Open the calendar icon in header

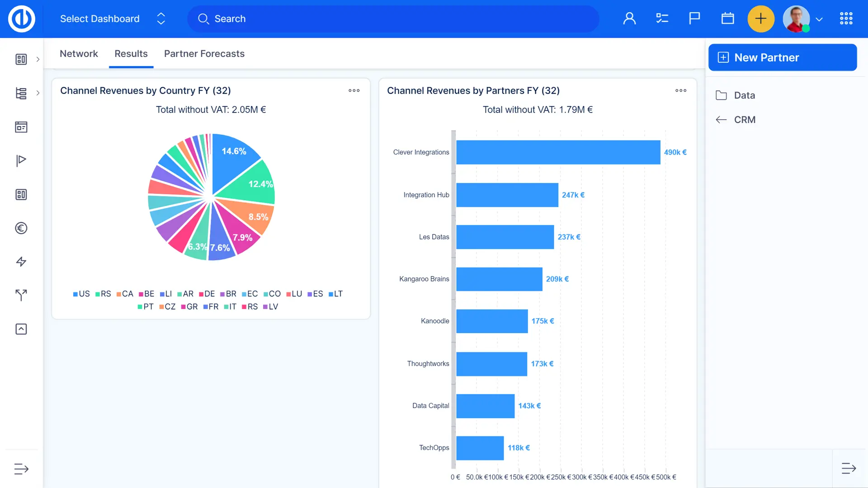click(727, 19)
